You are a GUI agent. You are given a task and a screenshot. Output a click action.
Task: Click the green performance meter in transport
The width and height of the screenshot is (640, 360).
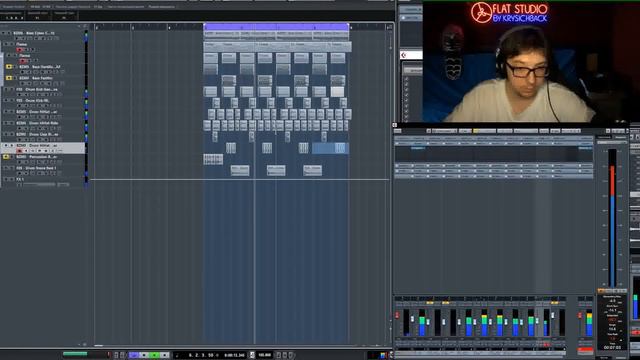75,354
